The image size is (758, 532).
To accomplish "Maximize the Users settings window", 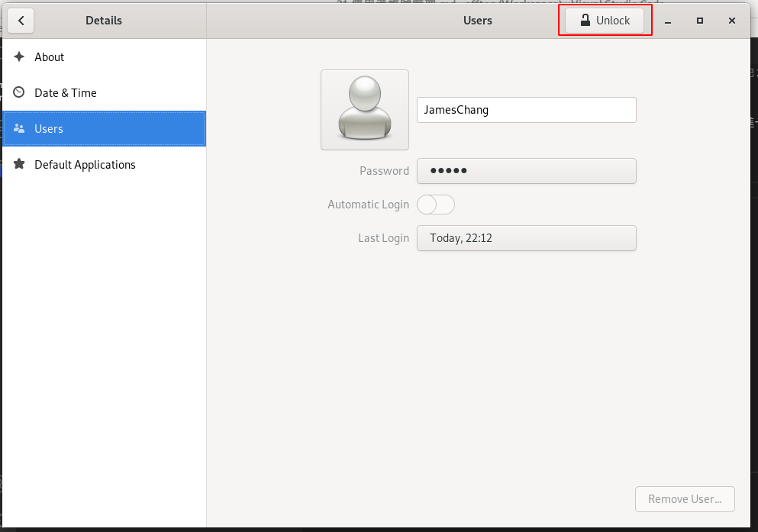I will coord(699,21).
